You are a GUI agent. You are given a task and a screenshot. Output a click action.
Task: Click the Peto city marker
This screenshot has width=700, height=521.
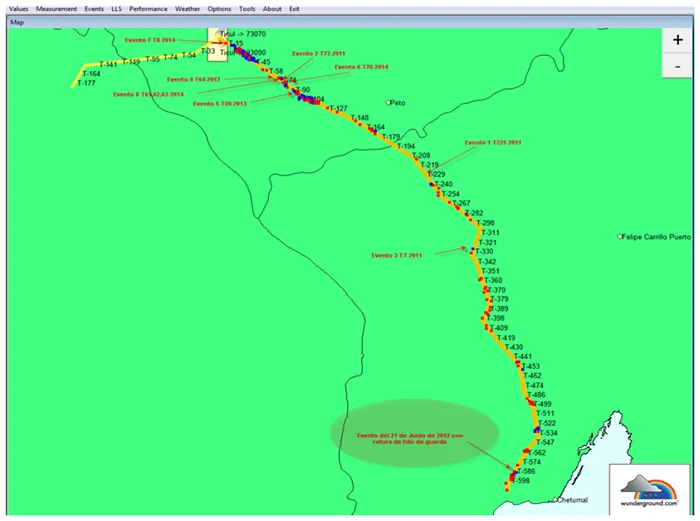pos(390,102)
